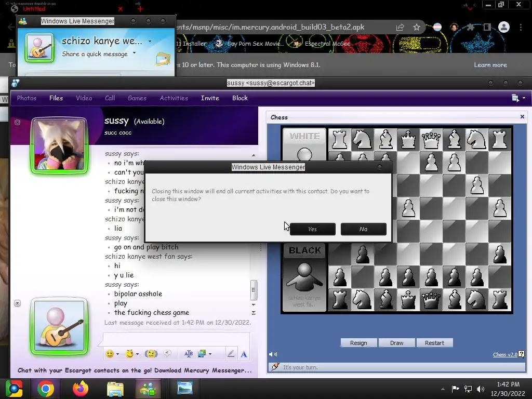
Task: Open Firefox from the taskbar
Action: pyautogui.click(x=81, y=389)
